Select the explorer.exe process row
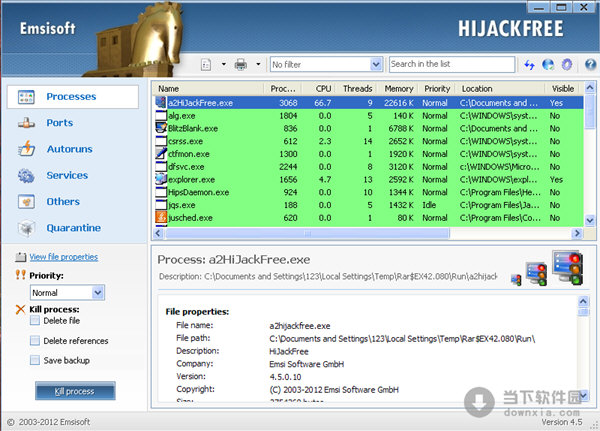The width and height of the screenshot is (600, 431). tap(369, 180)
